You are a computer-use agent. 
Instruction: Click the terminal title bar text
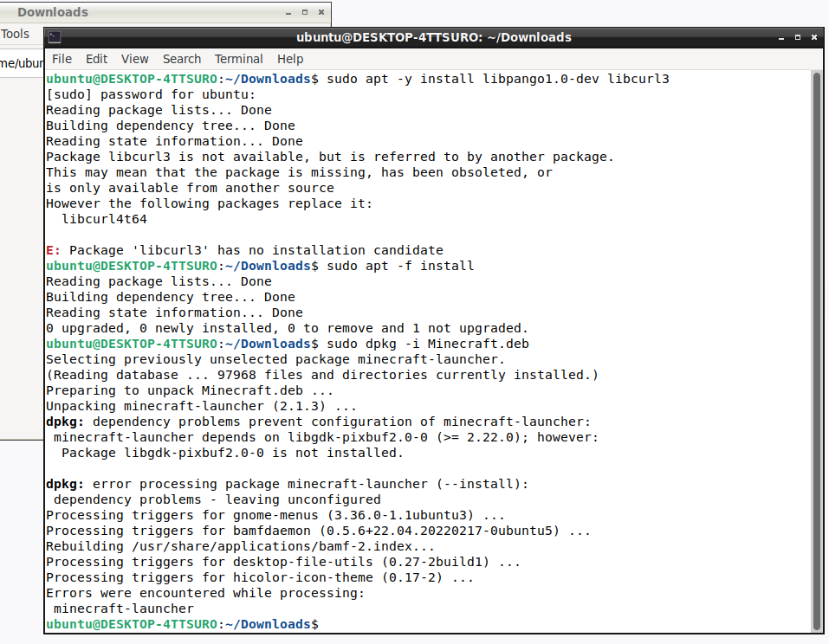[x=433, y=37]
